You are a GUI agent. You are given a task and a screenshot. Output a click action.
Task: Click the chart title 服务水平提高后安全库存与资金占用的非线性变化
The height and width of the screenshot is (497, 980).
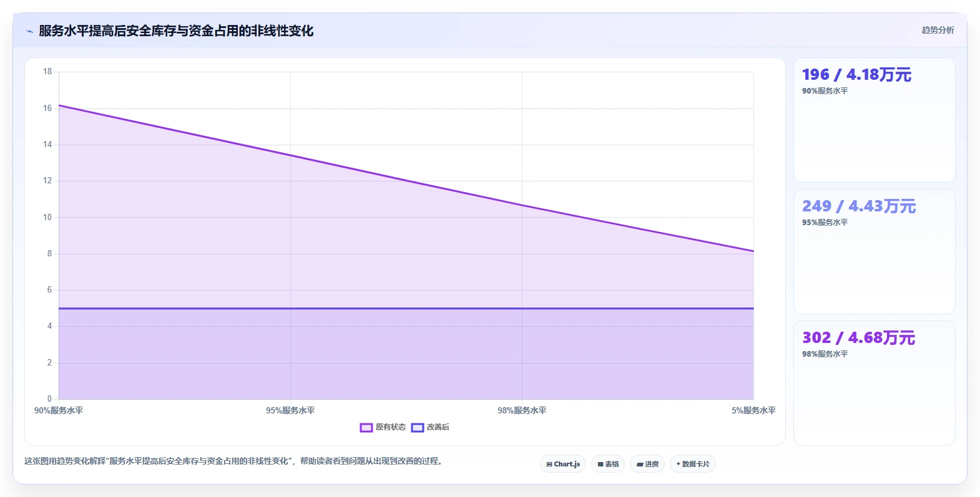176,31
